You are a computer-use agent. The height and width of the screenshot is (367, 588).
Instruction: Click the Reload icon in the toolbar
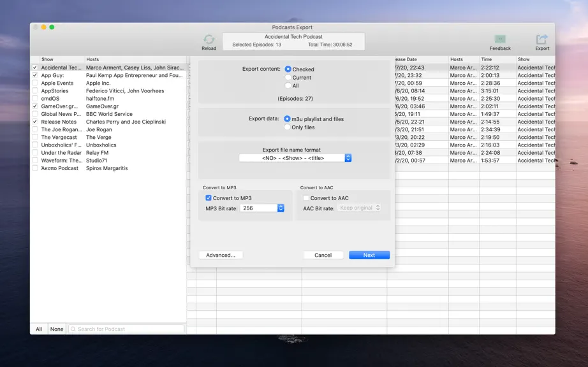pos(209,40)
